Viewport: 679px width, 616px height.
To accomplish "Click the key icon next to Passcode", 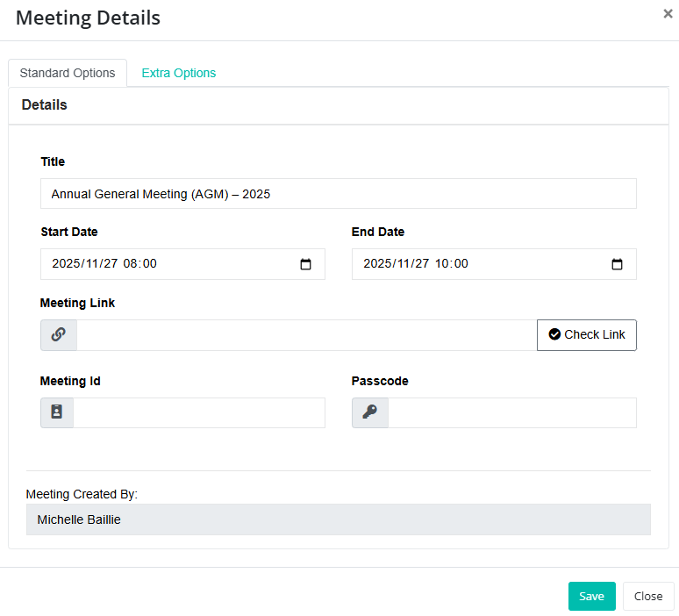I will [x=369, y=412].
